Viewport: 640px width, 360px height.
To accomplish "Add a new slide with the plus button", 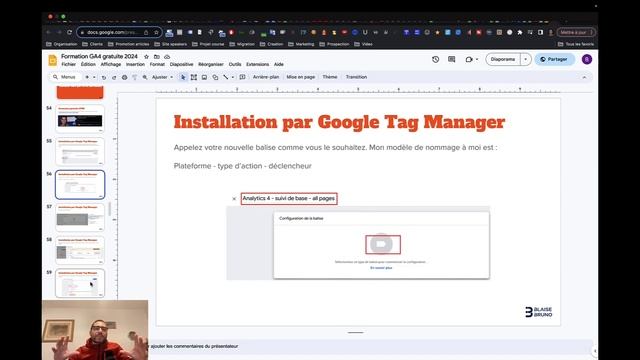I will [x=87, y=77].
